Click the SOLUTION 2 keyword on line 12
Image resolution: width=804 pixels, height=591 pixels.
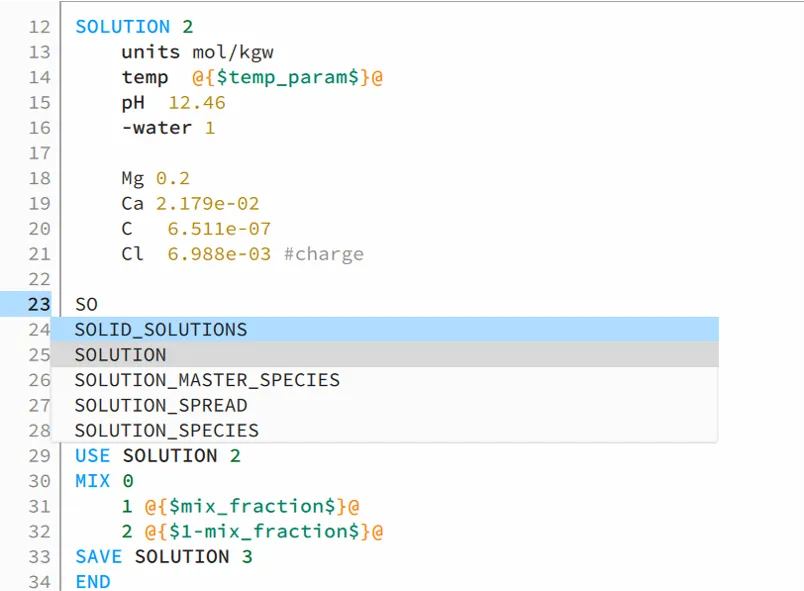(134, 27)
